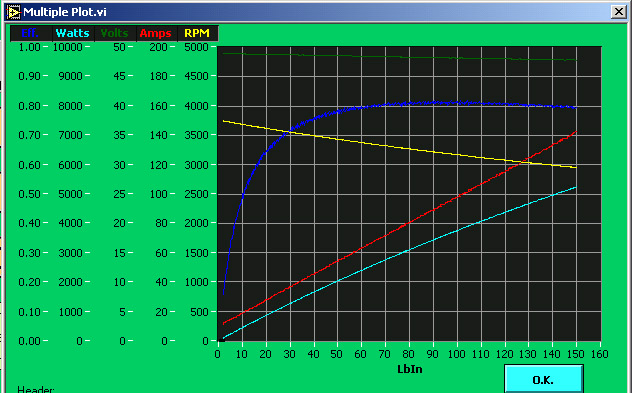Click 500 on the RPM scale
632x393 pixels.
[x=199, y=312]
